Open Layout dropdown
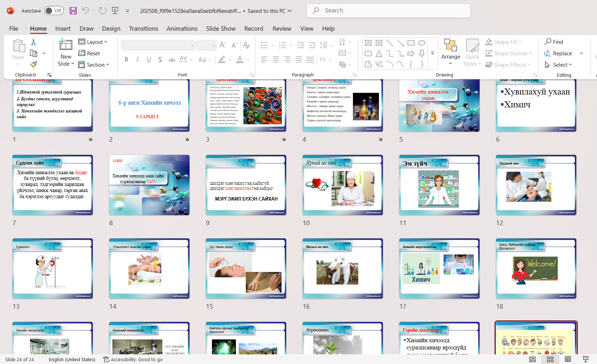 93,42
